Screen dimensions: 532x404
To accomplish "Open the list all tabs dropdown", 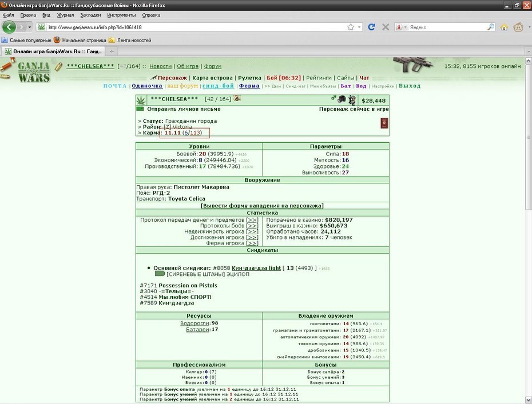I will [528, 51].
